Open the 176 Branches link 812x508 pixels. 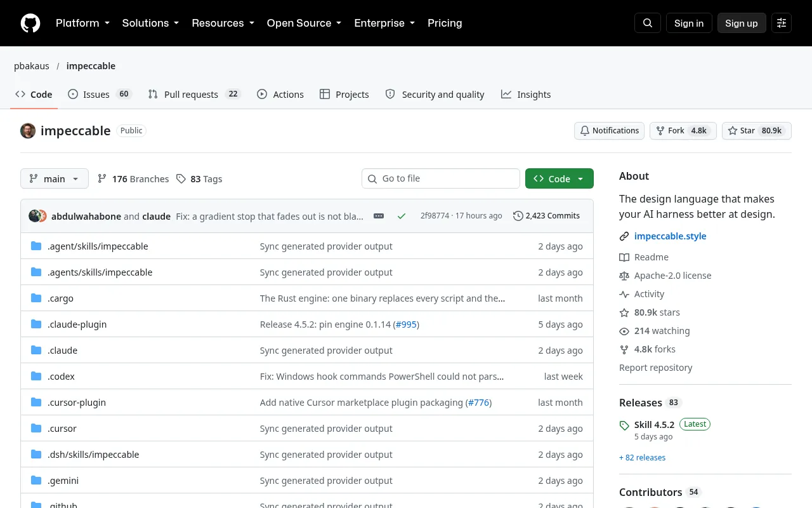[x=133, y=179]
